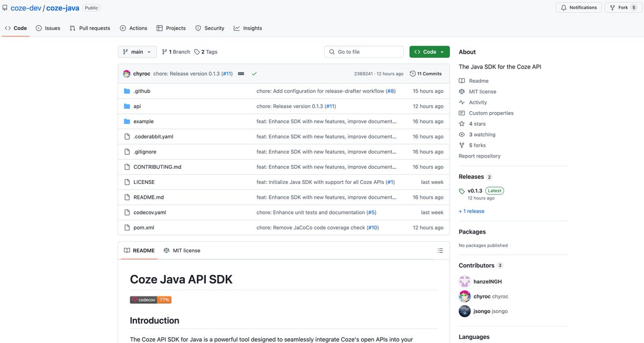Open Custom properties link
644x343 pixels.
point(491,113)
